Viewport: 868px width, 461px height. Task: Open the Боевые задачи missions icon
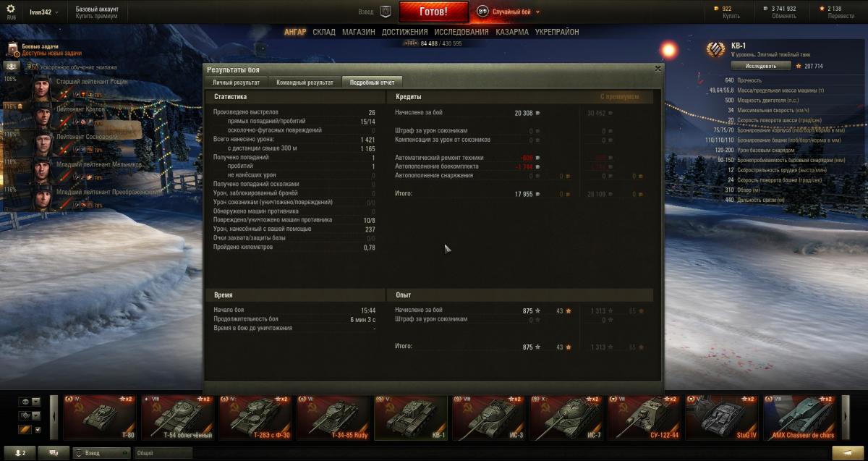13,49
